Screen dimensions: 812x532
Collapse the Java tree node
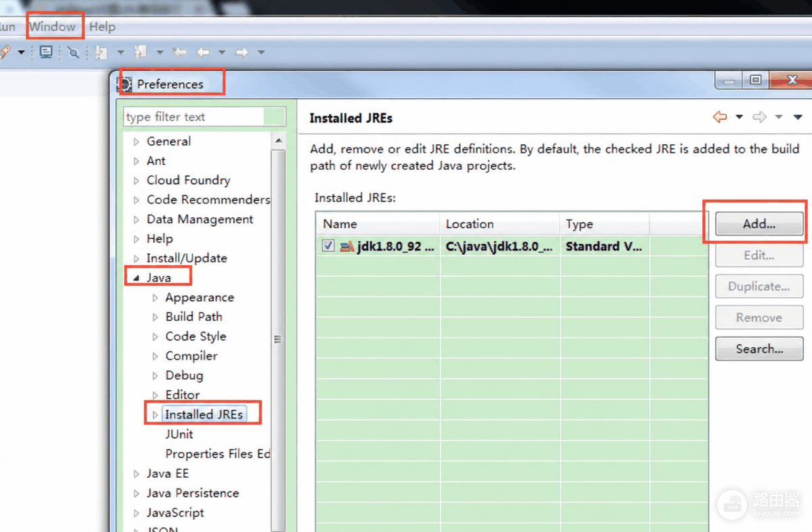[x=136, y=278]
